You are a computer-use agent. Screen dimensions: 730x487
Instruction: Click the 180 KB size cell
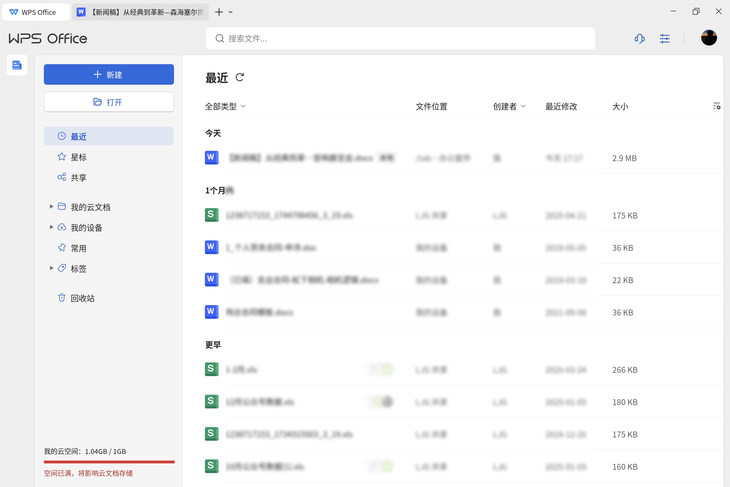(x=625, y=402)
